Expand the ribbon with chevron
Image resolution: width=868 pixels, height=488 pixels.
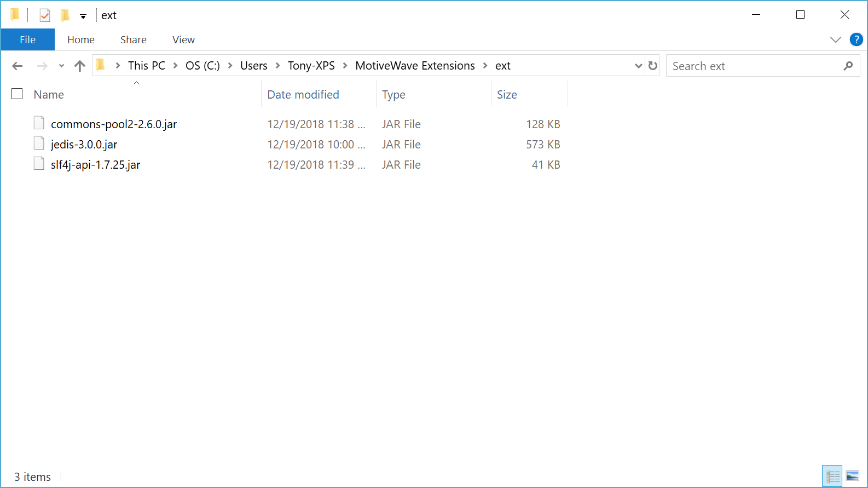tap(835, 39)
